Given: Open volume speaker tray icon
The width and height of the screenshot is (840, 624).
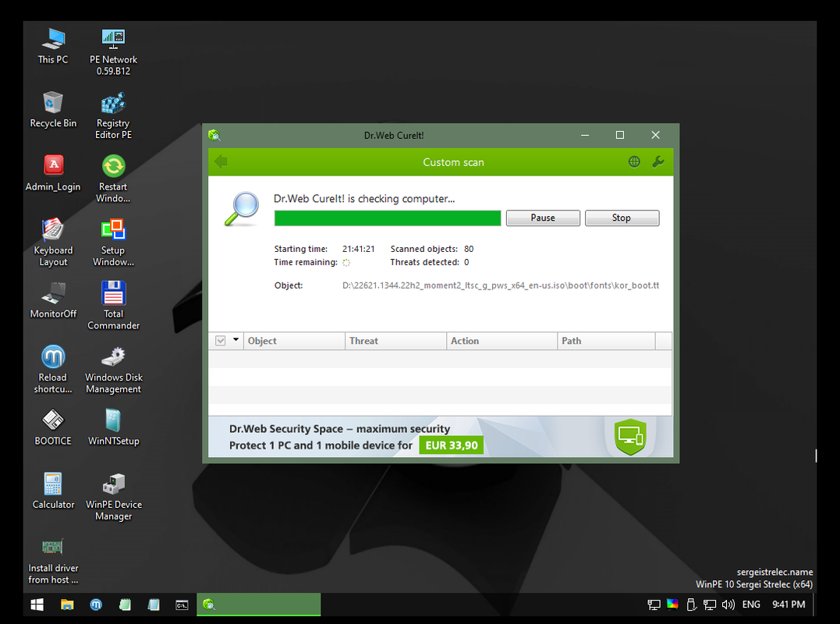Looking at the screenshot, I should click(x=728, y=604).
